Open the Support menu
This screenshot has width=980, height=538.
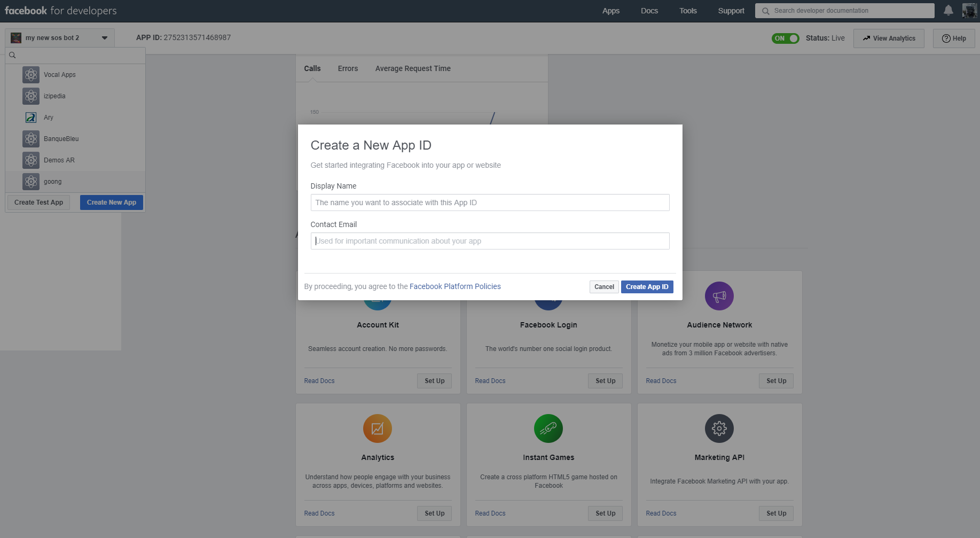pos(731,11)
